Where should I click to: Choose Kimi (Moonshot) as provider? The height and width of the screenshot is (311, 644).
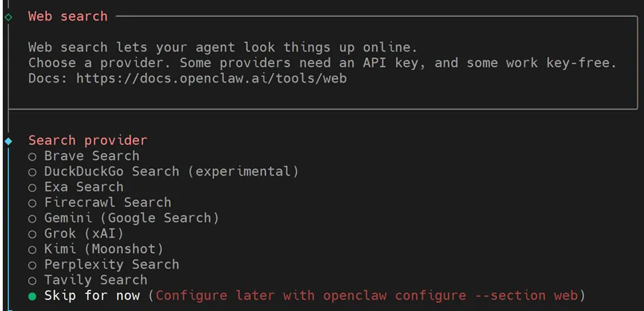point(103,249)
